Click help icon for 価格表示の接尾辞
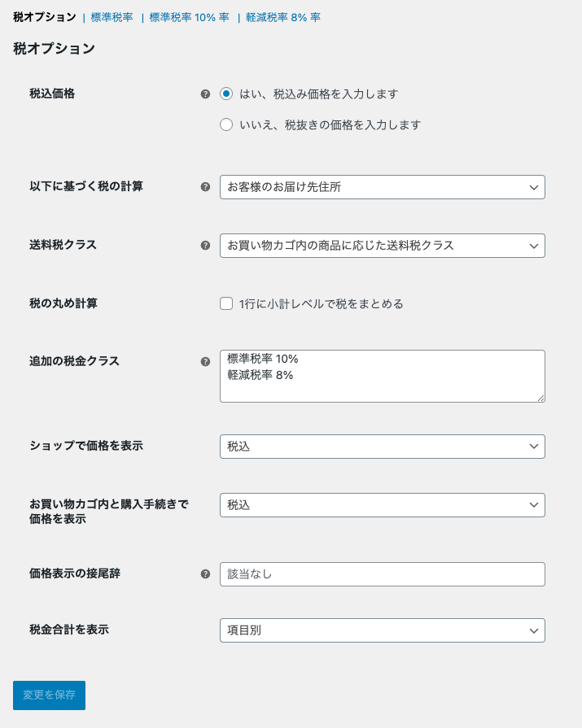 pyautogui.click(x=205, y=574)
